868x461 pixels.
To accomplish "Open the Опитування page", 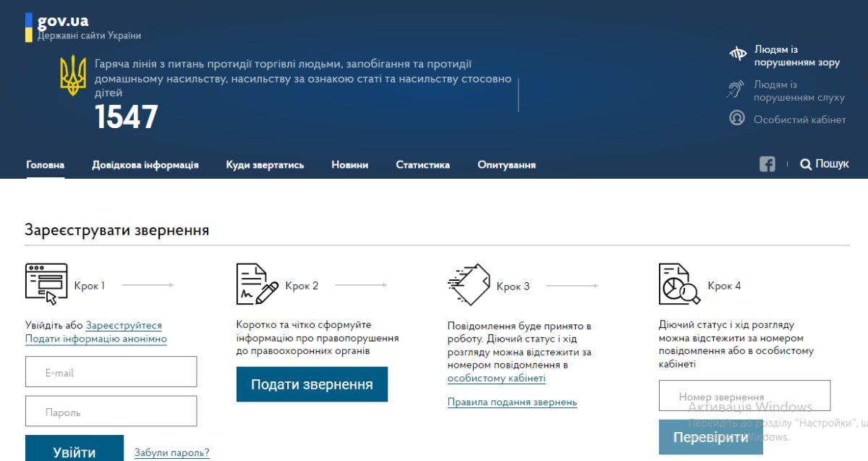I will click(x=506, y=165).
